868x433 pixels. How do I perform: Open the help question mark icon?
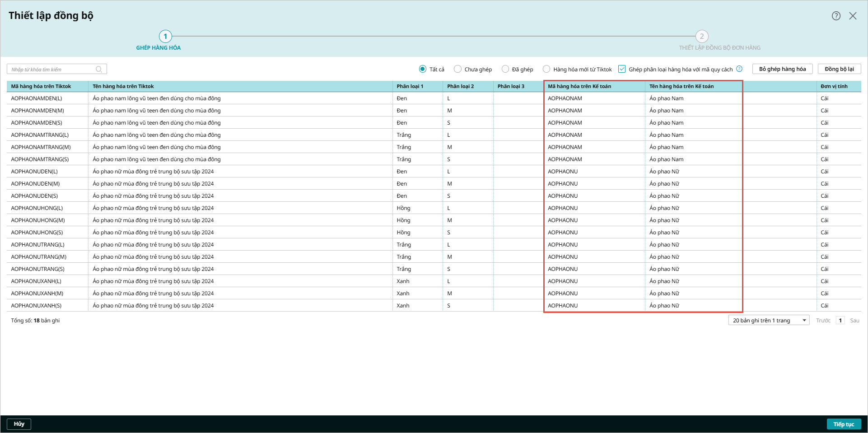tap(836, 16)
